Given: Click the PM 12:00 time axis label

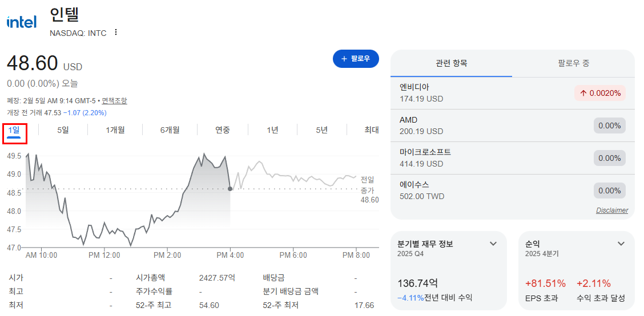Looking at the screenshot, I should (104, 256).
